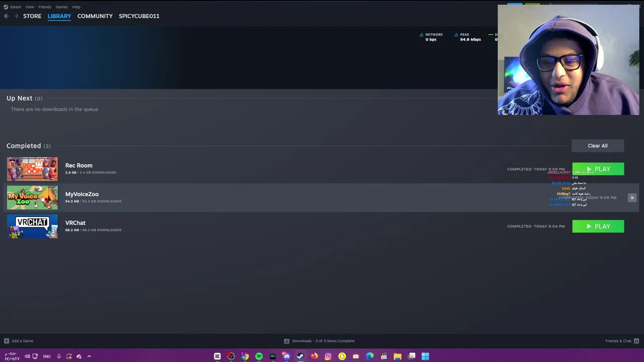Click the sync update tray icon
644x362 pixels.
click(69, 356)
